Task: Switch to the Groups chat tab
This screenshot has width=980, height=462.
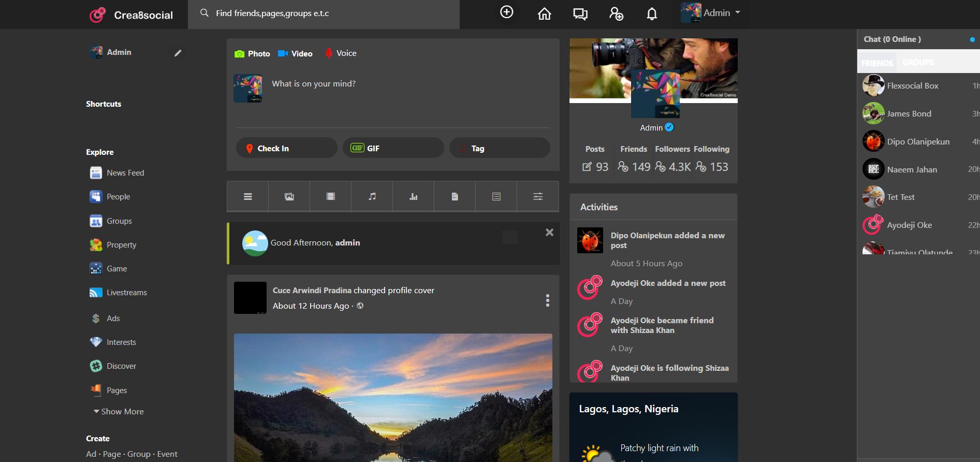Action: (x=918, y=62)
